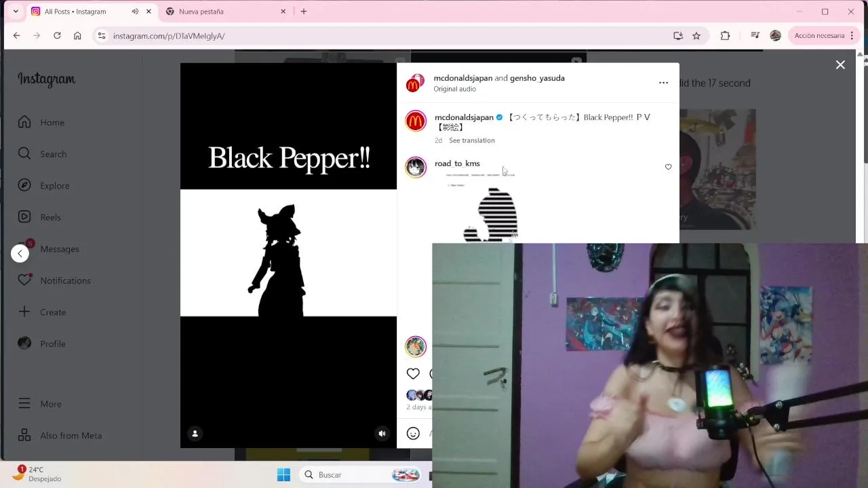Click the address bar URL

click(x=169, y=36)
